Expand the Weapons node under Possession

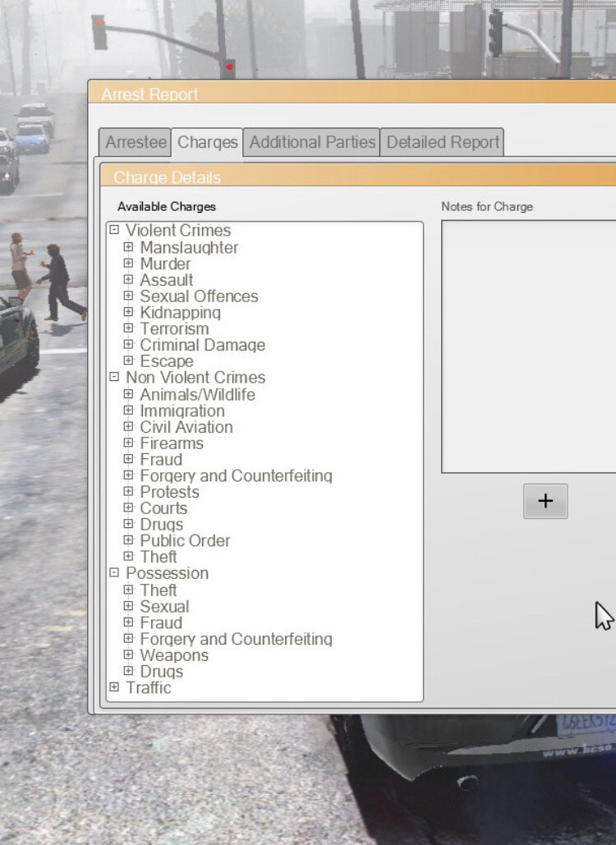tap(128, 654)
